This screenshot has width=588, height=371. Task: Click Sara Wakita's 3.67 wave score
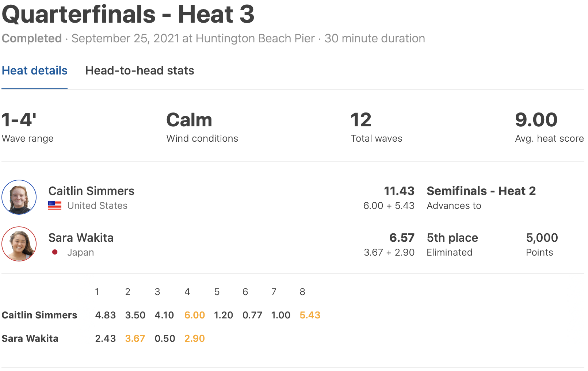tap(135, 339)
